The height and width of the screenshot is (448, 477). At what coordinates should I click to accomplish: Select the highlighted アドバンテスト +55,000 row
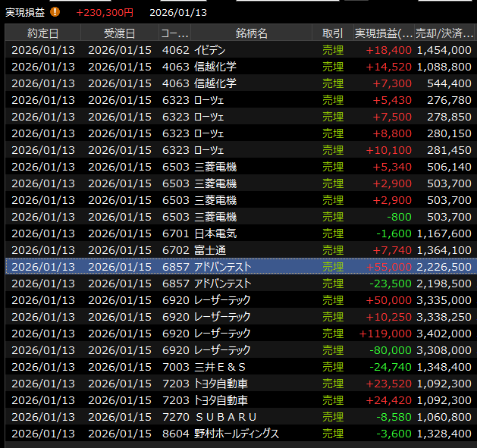point(221,267)
